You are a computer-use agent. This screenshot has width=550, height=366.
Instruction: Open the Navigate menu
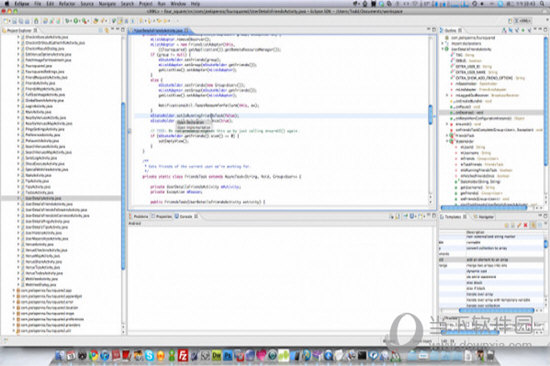point(107,4)
